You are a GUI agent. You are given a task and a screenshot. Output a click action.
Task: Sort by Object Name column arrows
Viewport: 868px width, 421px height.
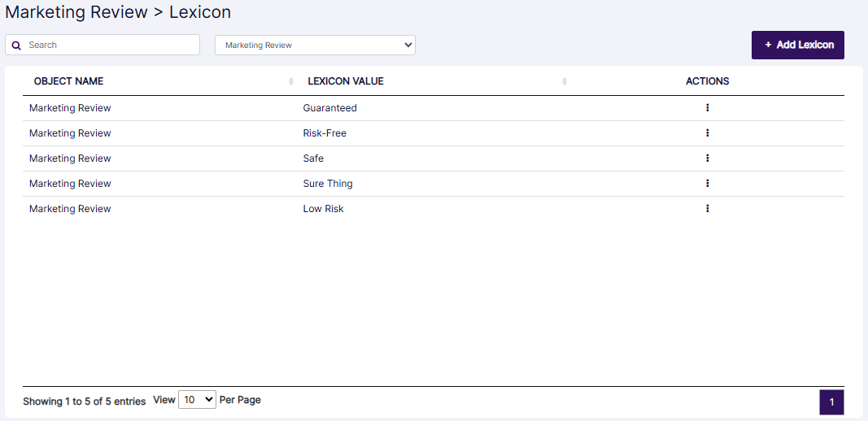291,81
